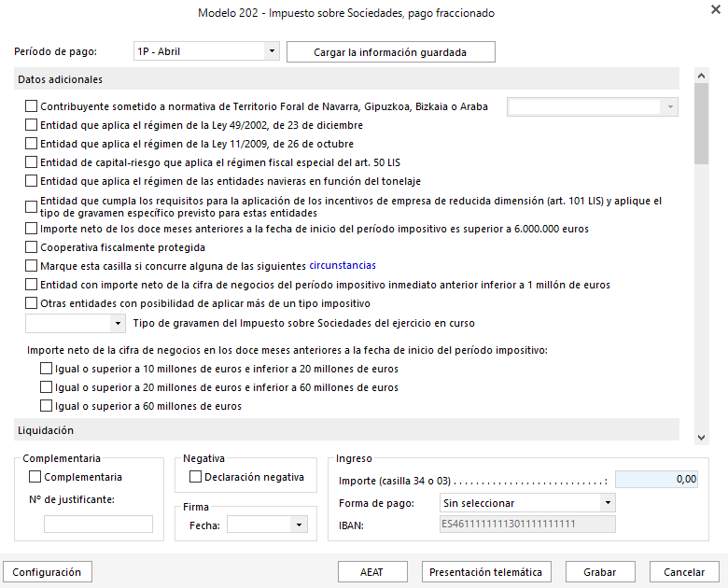
Task: Close the Modelo 202 dialog window
Action: point(716,9)
